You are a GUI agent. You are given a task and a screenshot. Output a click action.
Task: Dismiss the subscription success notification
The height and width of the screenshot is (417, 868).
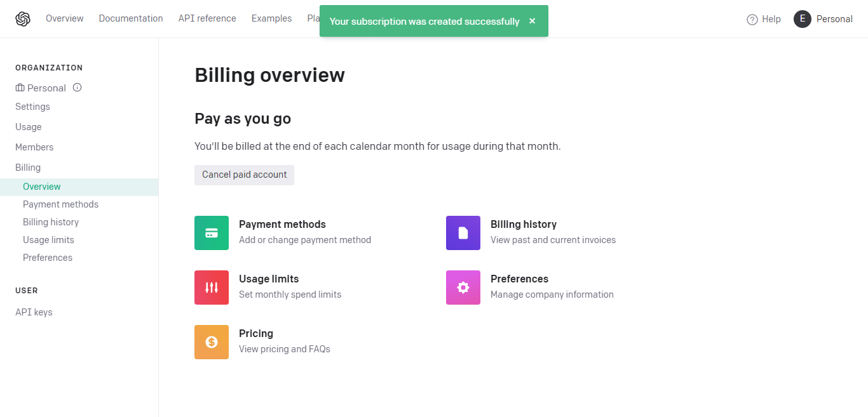[532, 21]
